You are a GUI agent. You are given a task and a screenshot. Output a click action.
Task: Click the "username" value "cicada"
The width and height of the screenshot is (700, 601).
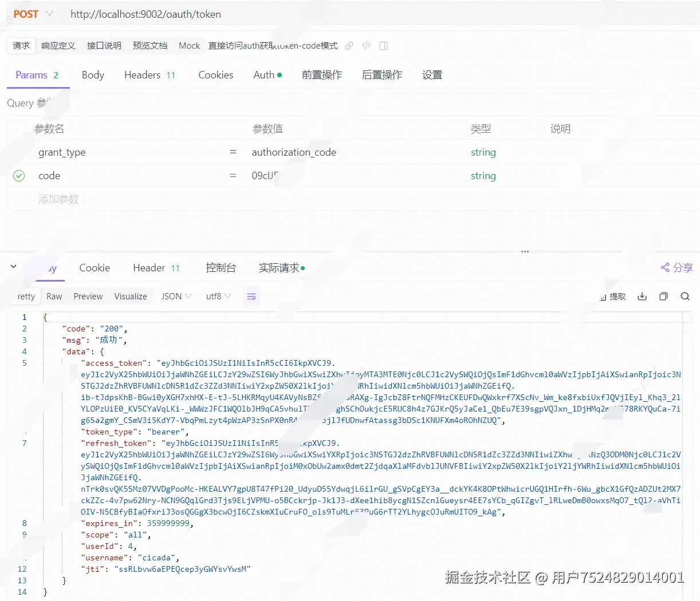156,557
